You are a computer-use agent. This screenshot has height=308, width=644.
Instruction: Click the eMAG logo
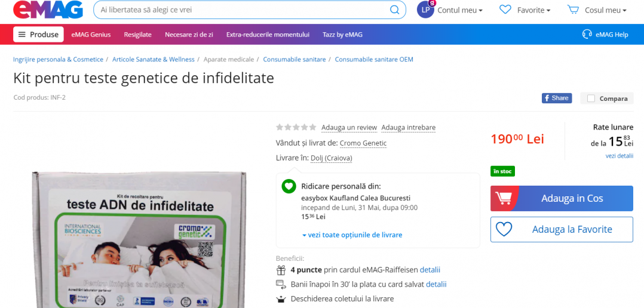pyautogui.click(x=48, y=10)
